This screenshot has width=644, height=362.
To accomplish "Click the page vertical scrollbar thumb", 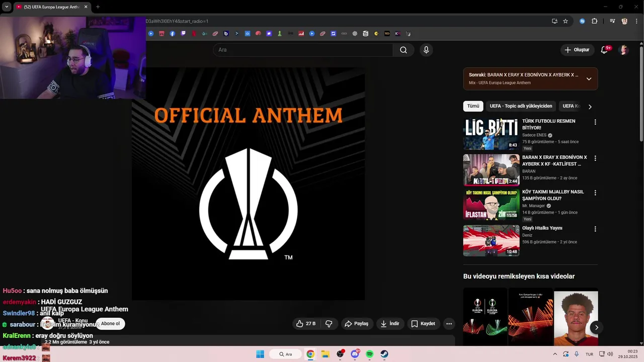I will coord(641,93).
